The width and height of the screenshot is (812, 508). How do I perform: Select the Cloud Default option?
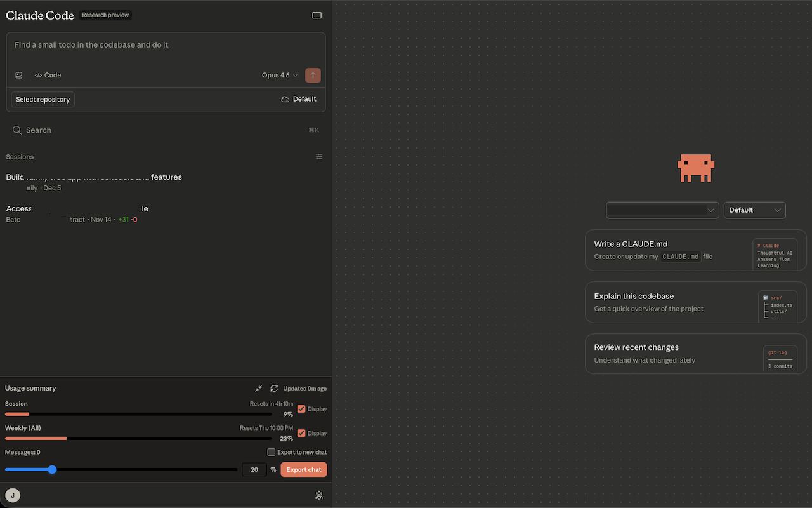point(298,98)
